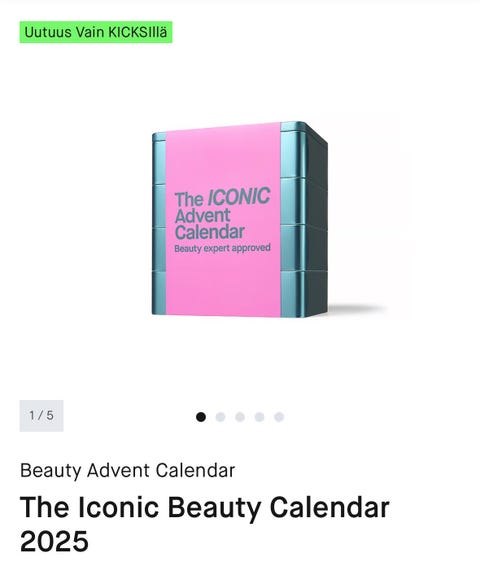The height and width of the screenshot is (562, 480).
Task: Click the italic ICONIC word on box
Action: [x=239, y=196]
